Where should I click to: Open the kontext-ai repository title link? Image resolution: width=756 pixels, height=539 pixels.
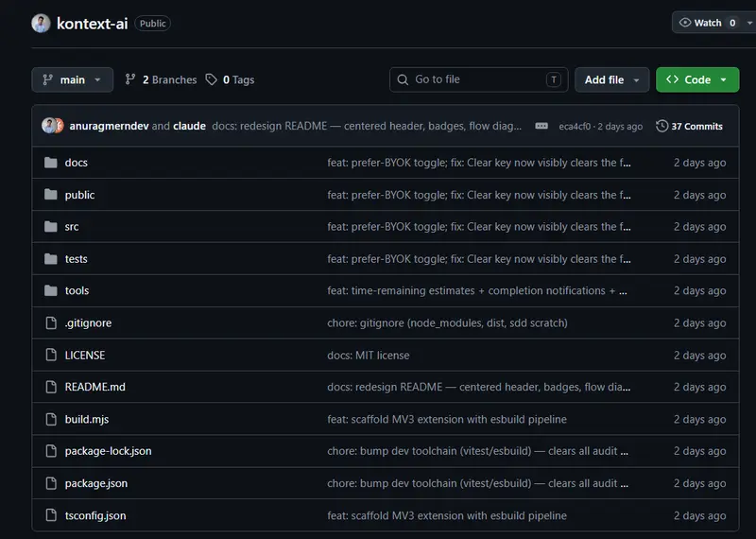92,23
